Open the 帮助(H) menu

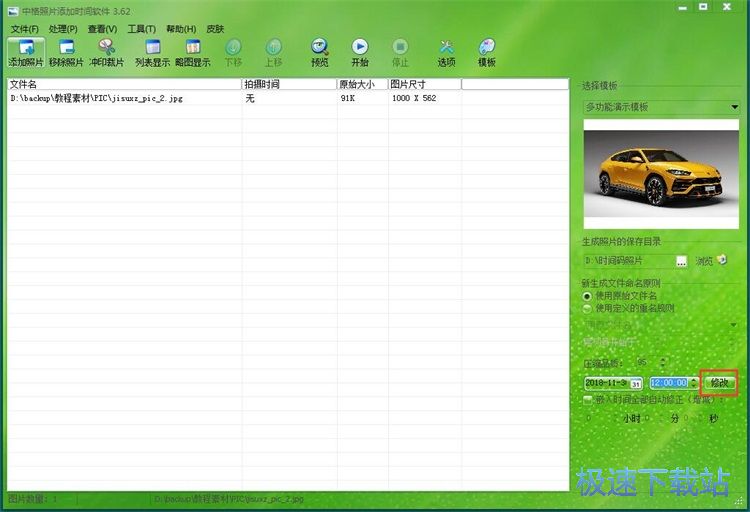click(x=181, y=29)
